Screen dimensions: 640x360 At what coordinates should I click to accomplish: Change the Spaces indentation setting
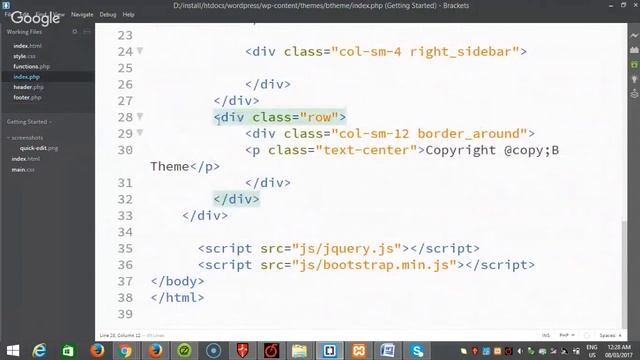click(611, 335)
